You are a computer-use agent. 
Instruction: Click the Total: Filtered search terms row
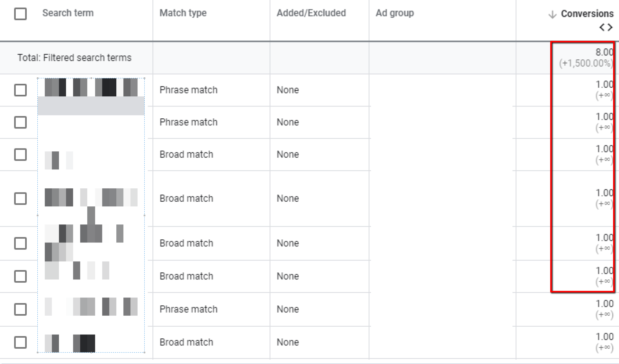[309, 58]
